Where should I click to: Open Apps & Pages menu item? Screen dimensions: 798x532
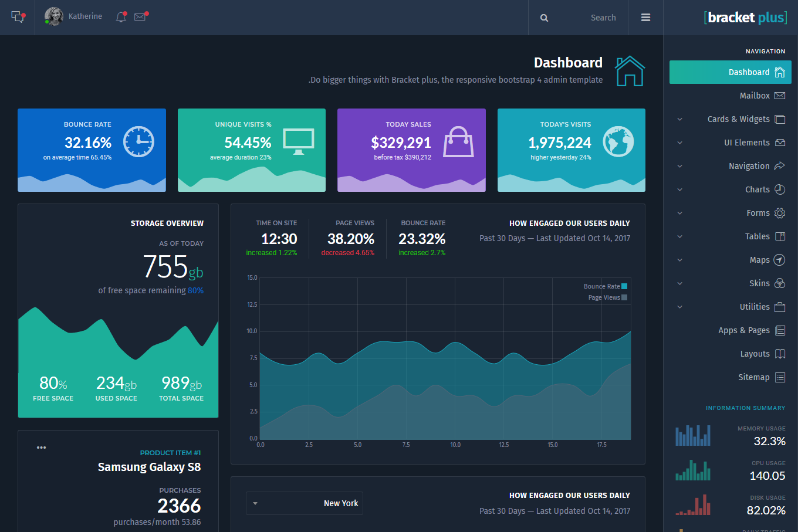(x=744, y=330)
